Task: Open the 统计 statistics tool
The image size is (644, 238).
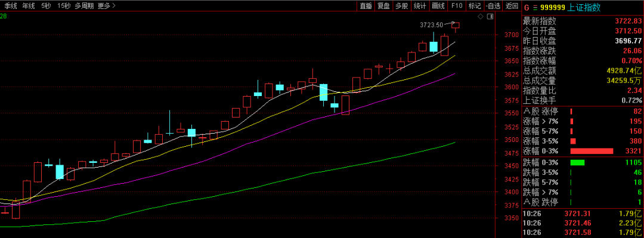Action: tap(420, 6)
